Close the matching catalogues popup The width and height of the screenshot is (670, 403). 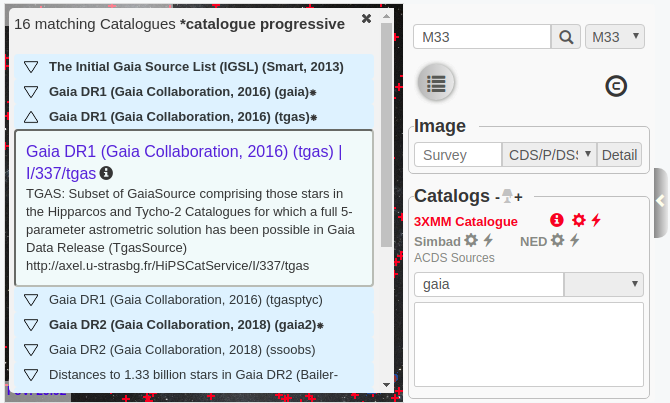(366, 18)
